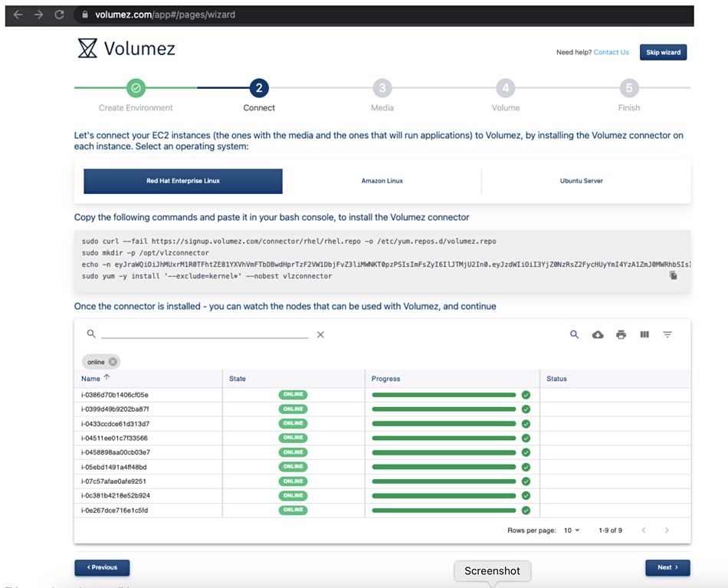Click progress bar of i-0458898aa00cb03e7
Image resolution: width=728 pixels, height=588 pixels.
[x=444, y=452]
